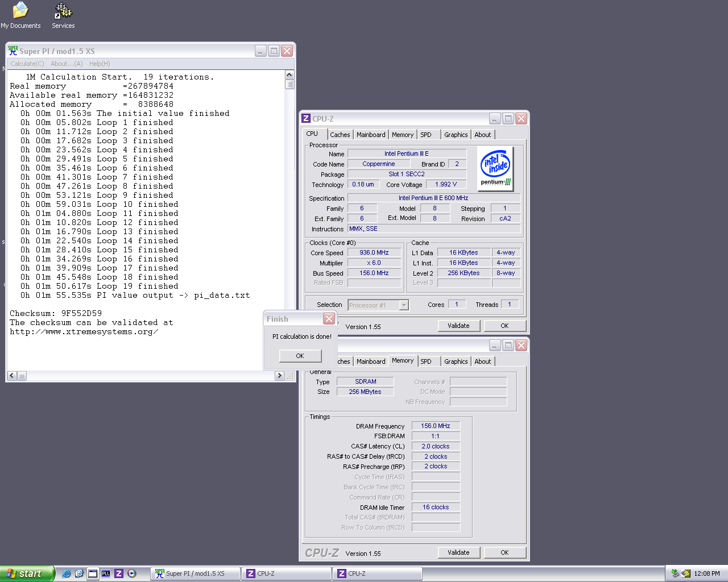Click OK in the Finish dialog
The width and height of the screenshot is (728, 582).
coord(300,356)
